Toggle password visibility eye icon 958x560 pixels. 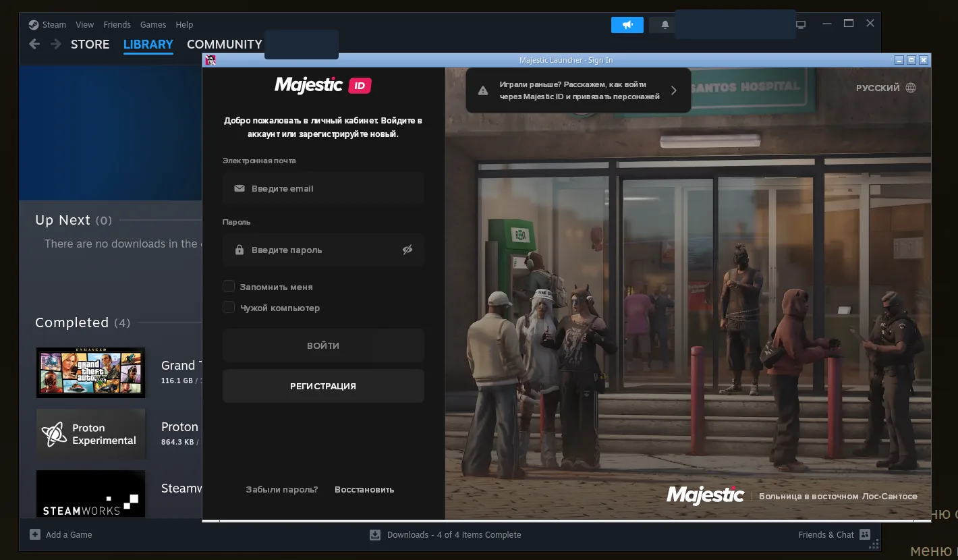coord(407,250)
